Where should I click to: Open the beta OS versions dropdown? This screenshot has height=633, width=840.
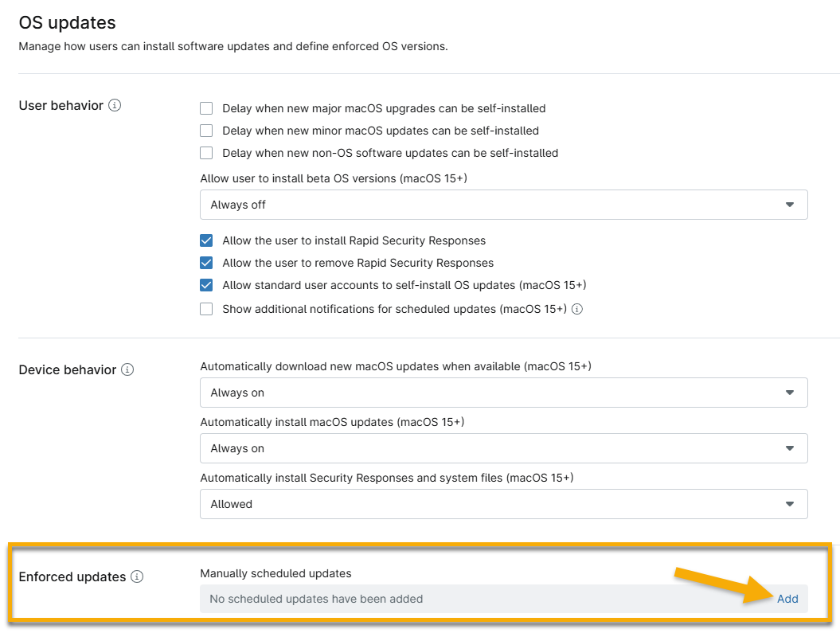502,205
